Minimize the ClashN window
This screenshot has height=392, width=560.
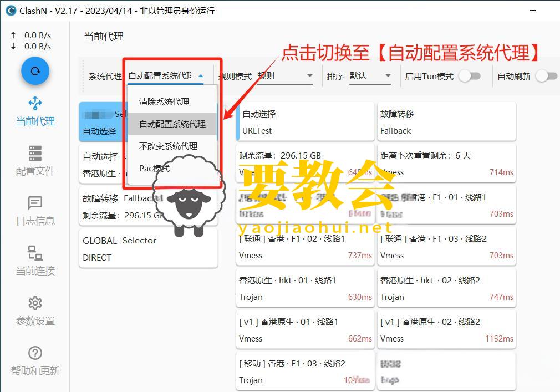click(533, 11)
